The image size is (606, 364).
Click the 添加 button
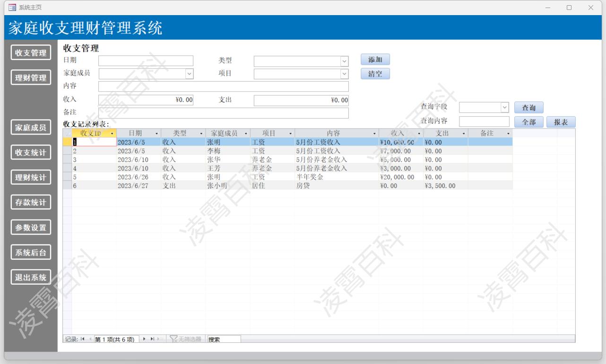coord(375,59)
